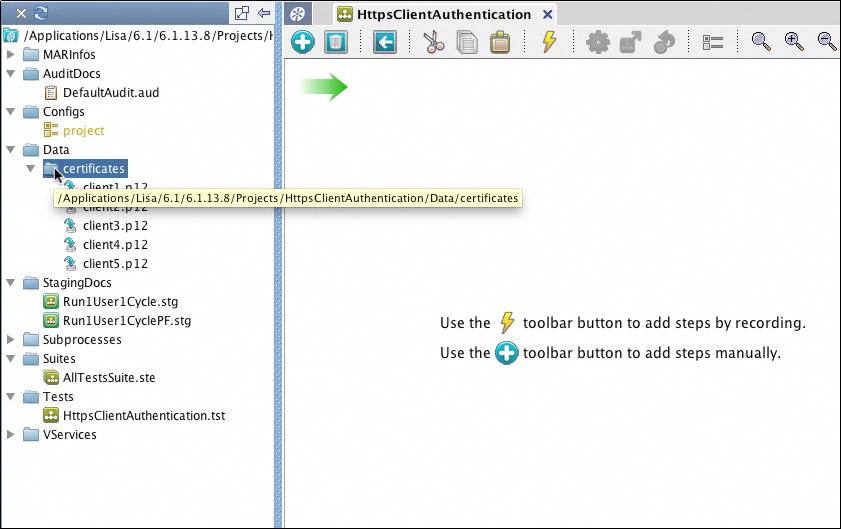Click the lightning bolt record-steps toolbar icon

click(x=549, y=41)
